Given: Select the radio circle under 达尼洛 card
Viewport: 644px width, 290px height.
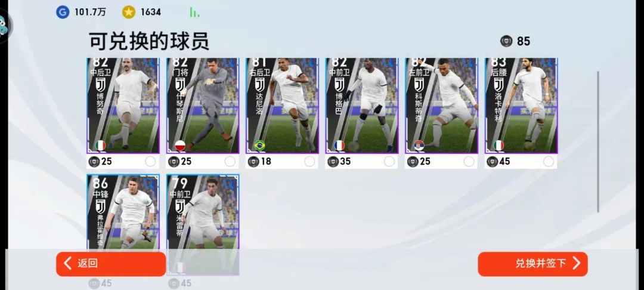Looking at the screenshot, I should (309, 162).
